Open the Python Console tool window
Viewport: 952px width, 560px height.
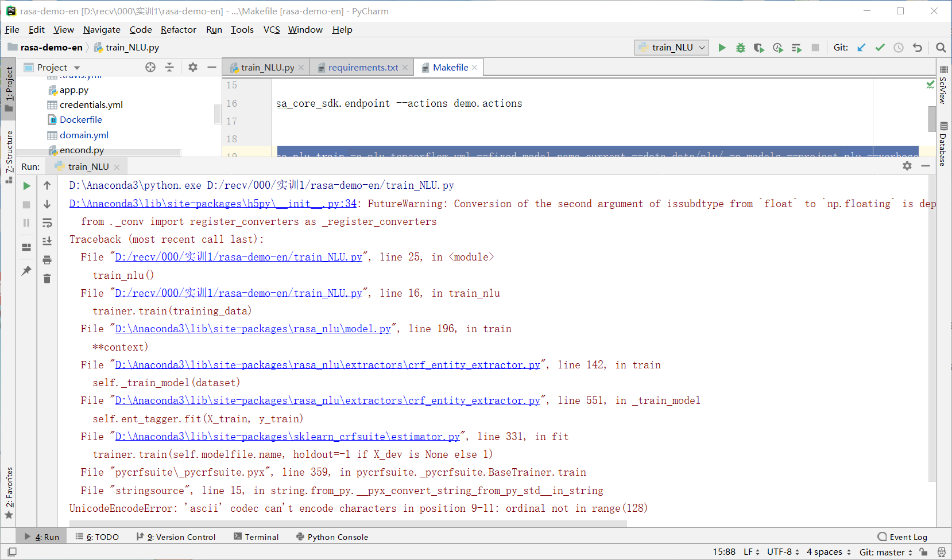[332, 537]
